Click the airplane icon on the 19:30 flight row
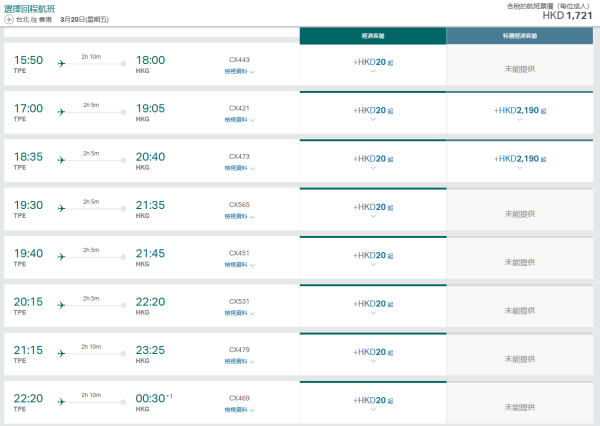Image resolution: width=600 pixels, height=426 pixels. [x=61, y=209]
